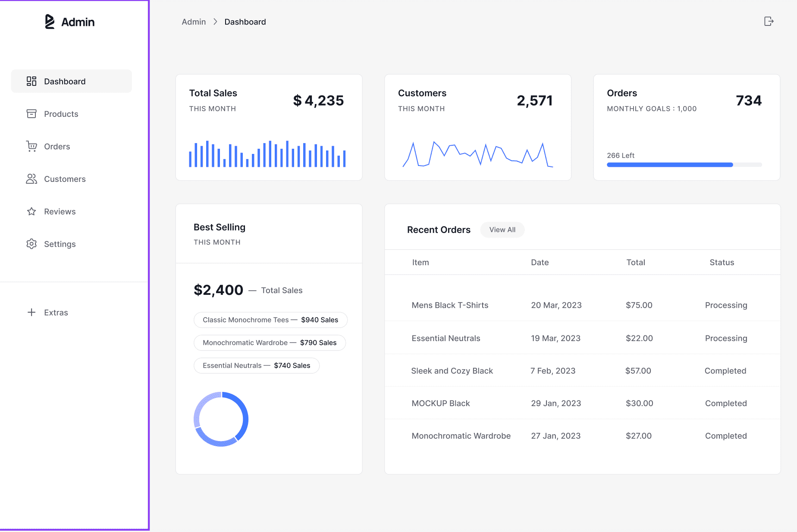Select the Dashboard icon in the sidebar
The width and height of the screenshot is (797, 532).
click(31, 81)
